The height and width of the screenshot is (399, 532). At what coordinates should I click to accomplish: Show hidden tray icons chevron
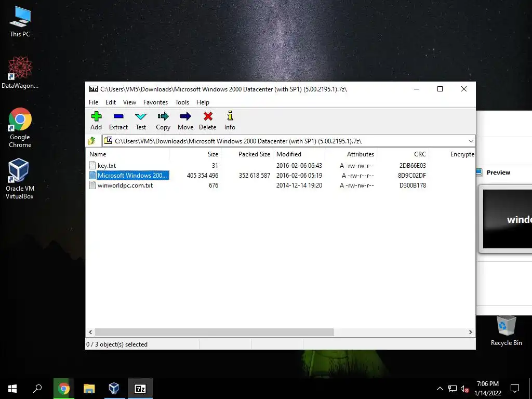pyautogui.click(x=440, y=389)
